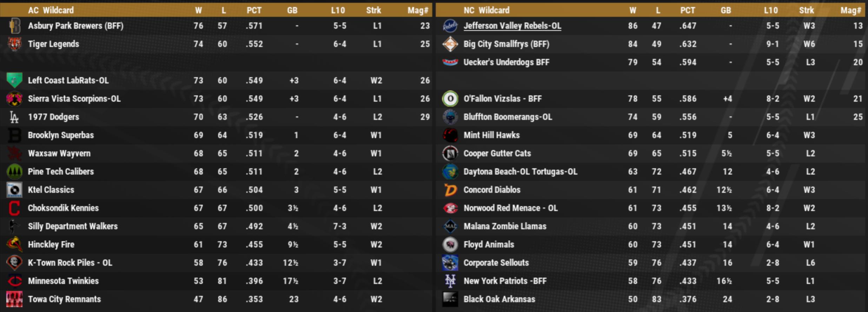Select the Uecker's Underdogs BFF team name

[506, 62]
